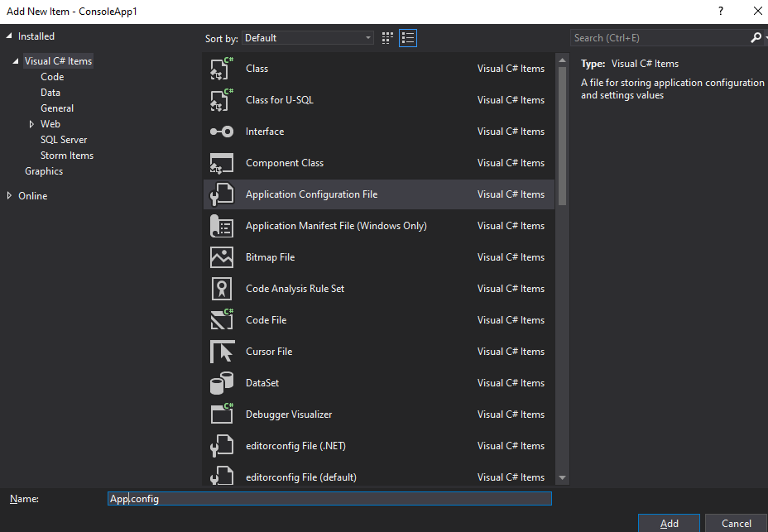Expand the Web tree node
Image resolution: width=768 pixels, height=532 pixels.
31,124
